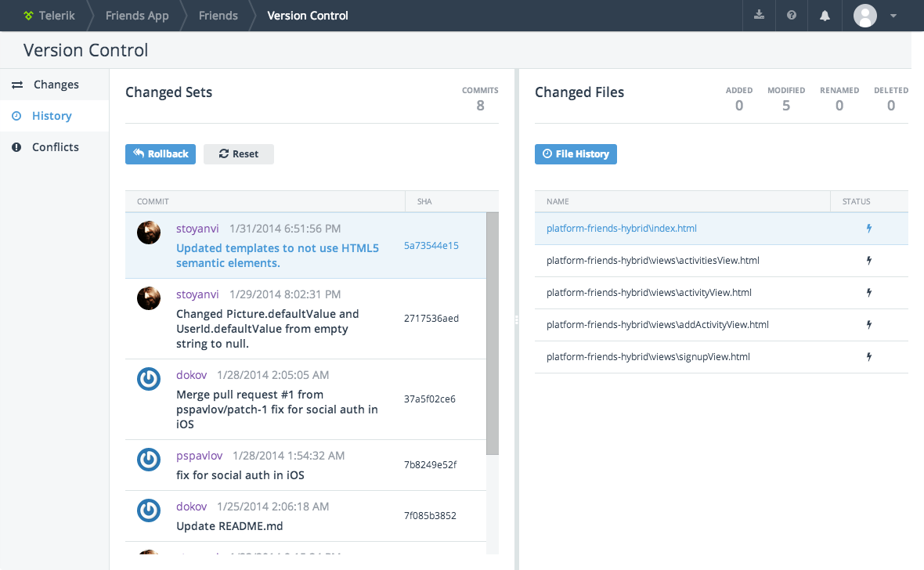This screenshot has width=924, height=570.
Task: Click the panel splitter handle between panes
Action: (516, 319)
